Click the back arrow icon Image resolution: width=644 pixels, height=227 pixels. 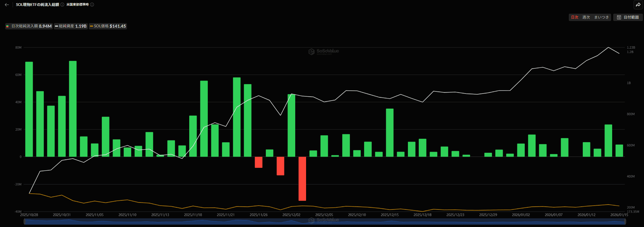[7, 5]
